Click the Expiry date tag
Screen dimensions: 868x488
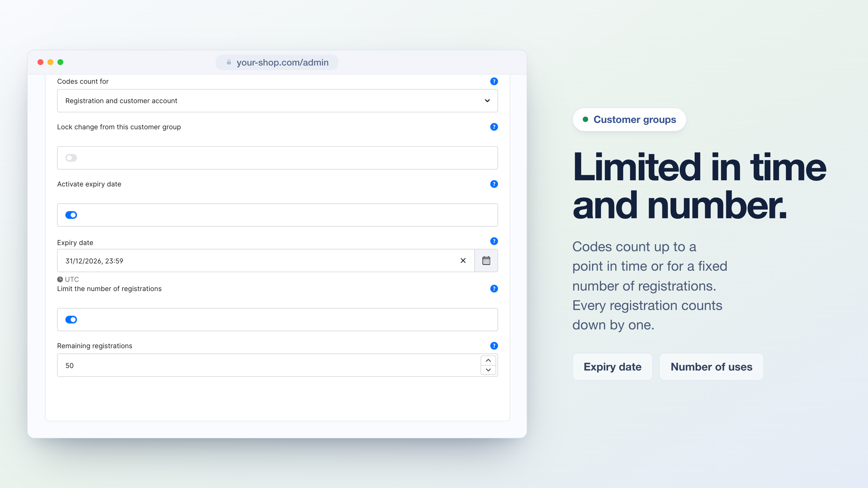[x=612, y=367]
